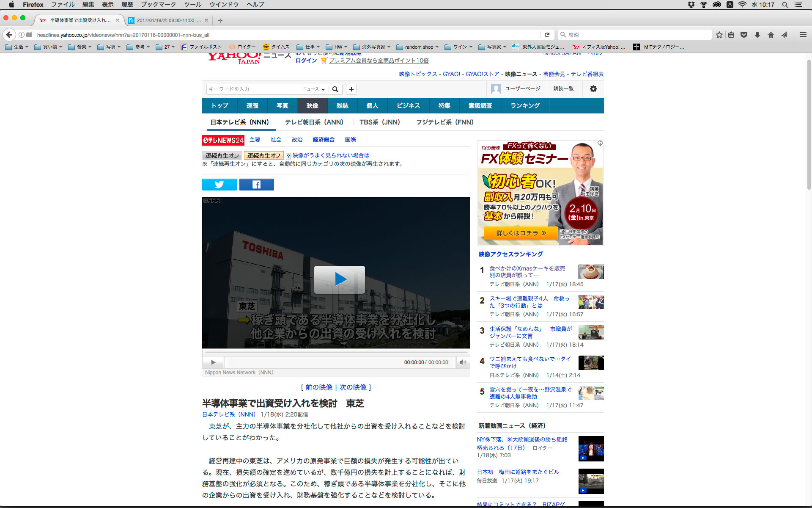Share the article via the Facebook icon

click(x=256, y=185)
